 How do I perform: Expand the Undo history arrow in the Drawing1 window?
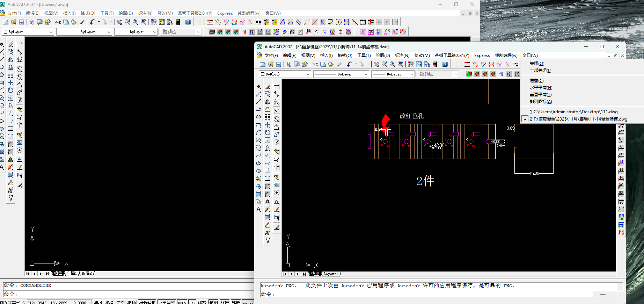99,22
